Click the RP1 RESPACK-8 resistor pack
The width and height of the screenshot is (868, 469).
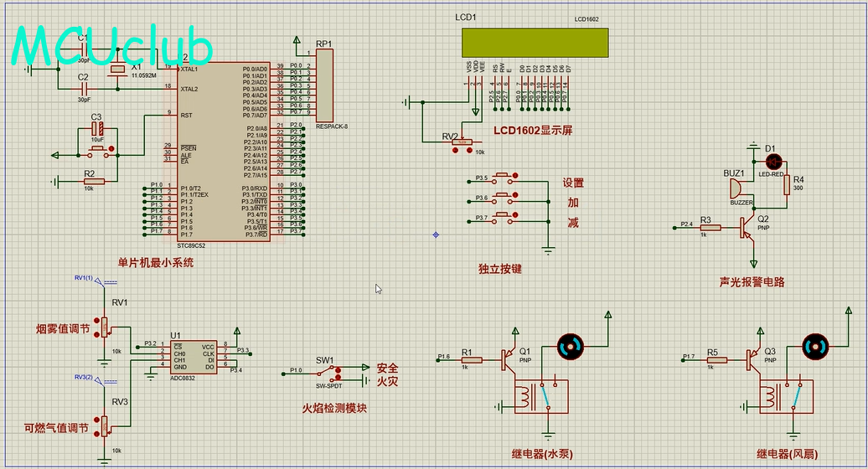pos(324,85)
